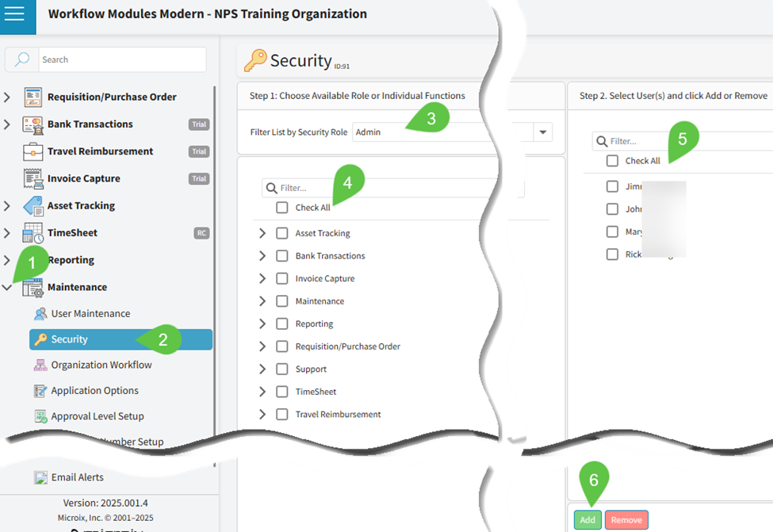Click the Requisition/Purchase Order module icon
This screenshot has height=532, width=773.
point(33,97)
